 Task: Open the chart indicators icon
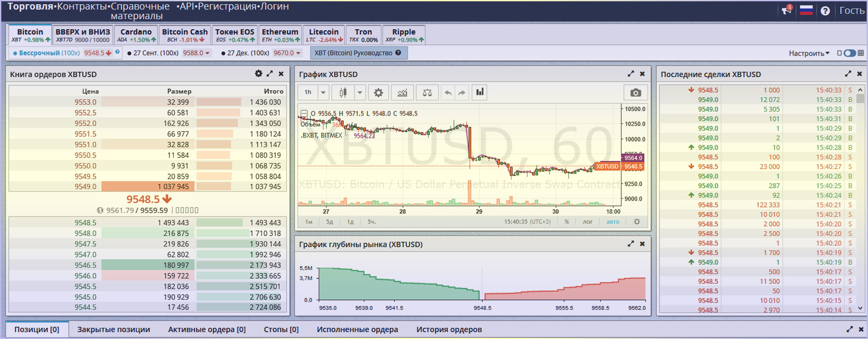pos(402,92)
